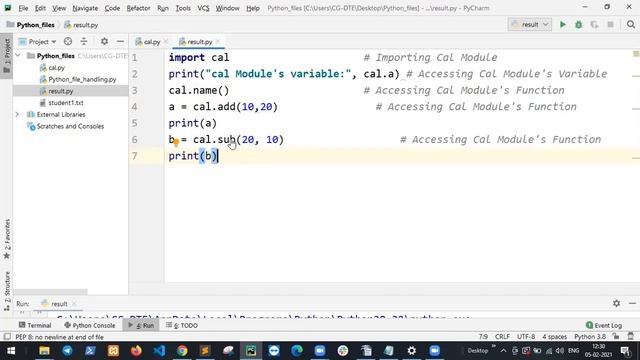Toggle the tool window quick access icon in status bar

coord(7,337)
